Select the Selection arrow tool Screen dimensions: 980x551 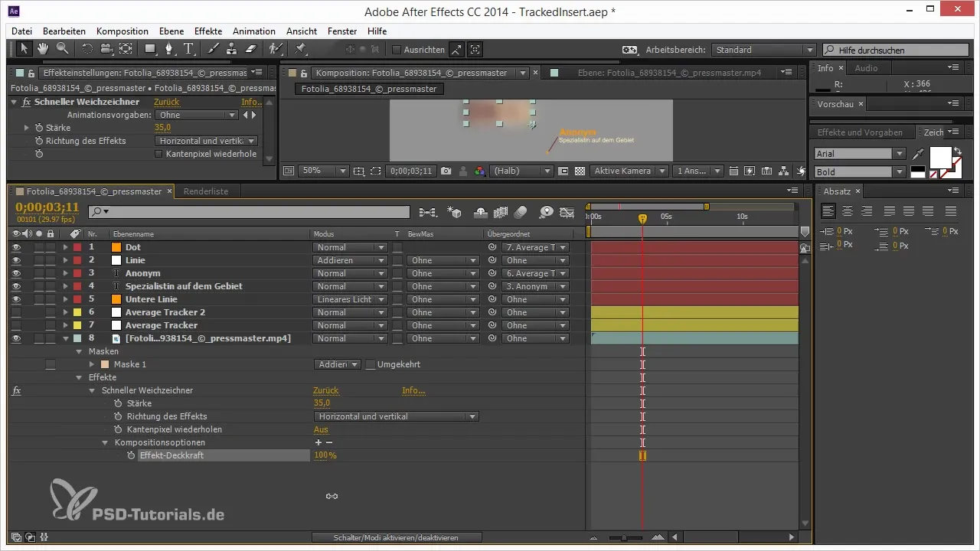click(24, 49)
